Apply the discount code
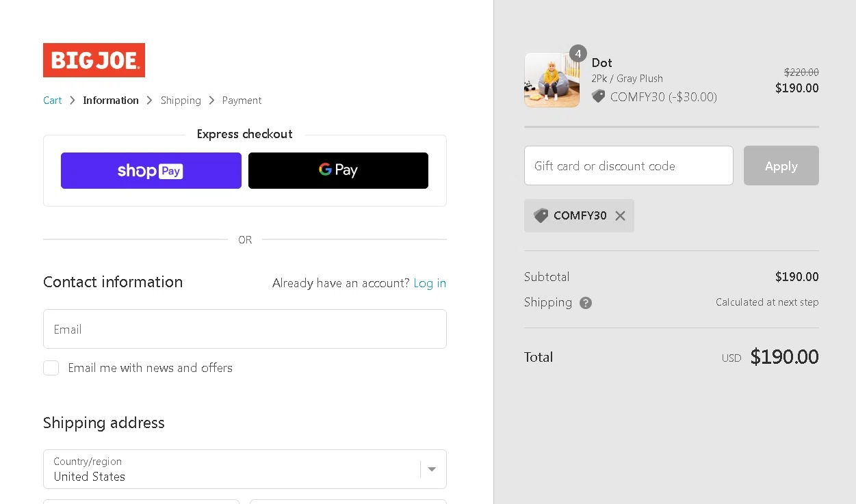Image resolution: width=856 pixels, height=504 pixels. point(781,165)
